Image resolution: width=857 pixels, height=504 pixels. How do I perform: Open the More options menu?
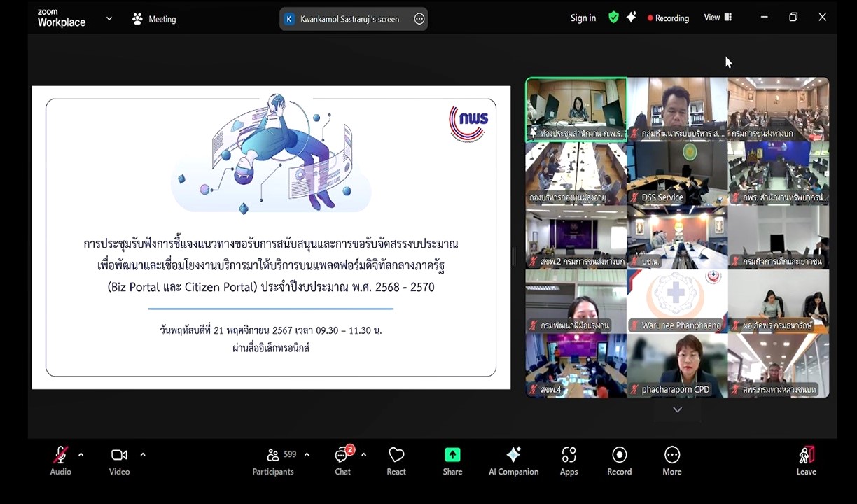pyautogui.click(x=672, y=461)
